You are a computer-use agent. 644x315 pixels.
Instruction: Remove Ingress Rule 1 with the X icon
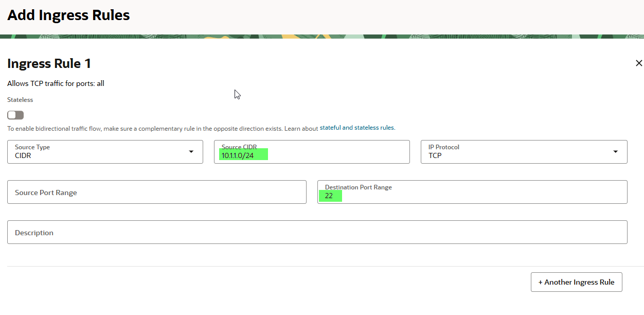coord(639,63)
